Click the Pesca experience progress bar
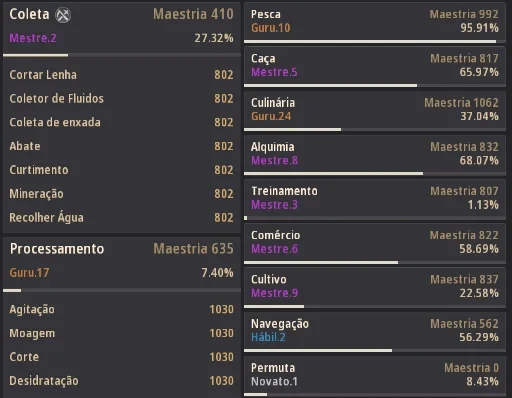This screenshot has height=398, width=512. (x=375, y=42)
